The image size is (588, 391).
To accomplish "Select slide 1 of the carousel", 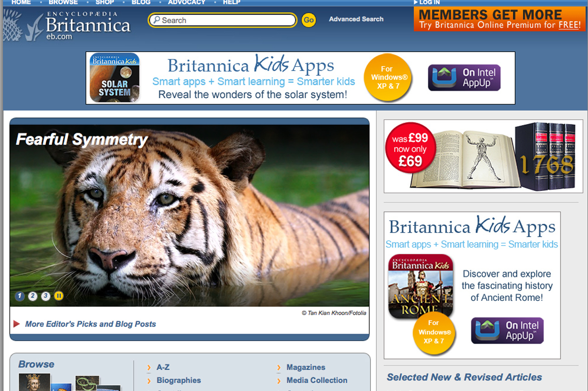I will click(x=19, y=296).
